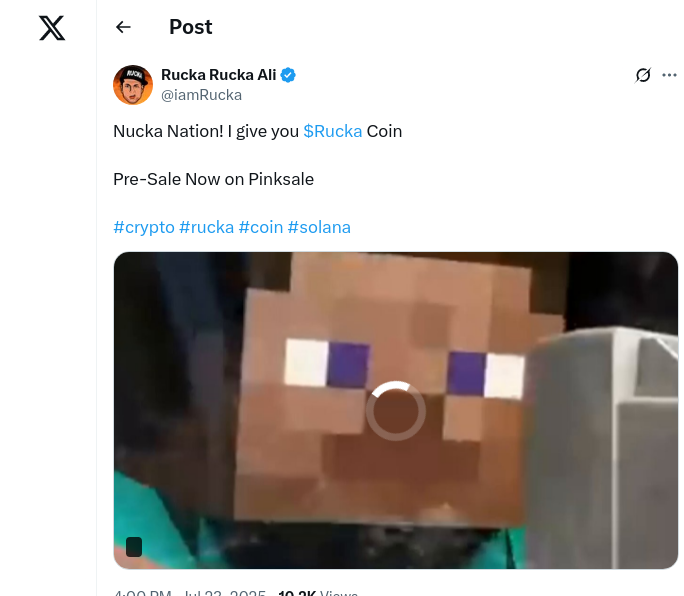
Task: Click the 'Pre-Sale Now on Pinksale' text
Action: [213, 179]
